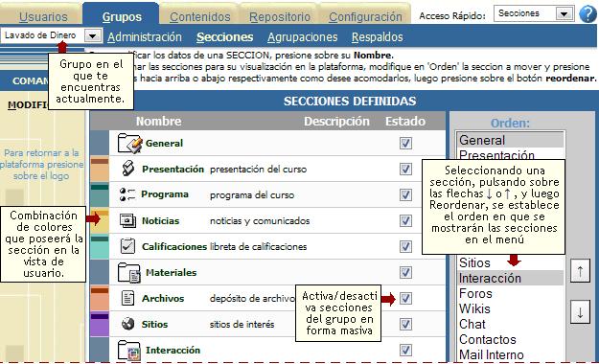Click the Sitios globe icon
This screenshot has width=599, height=364.
click(128, 324)
